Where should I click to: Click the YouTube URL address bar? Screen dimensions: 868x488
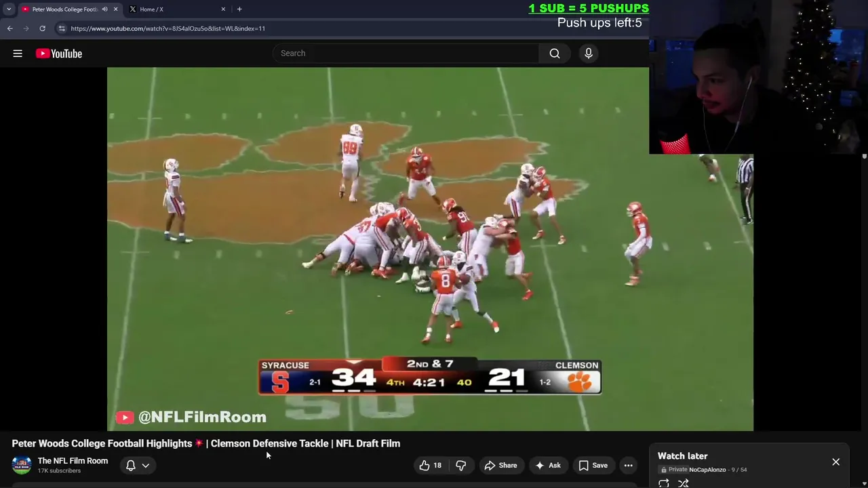tap(167, 28)
